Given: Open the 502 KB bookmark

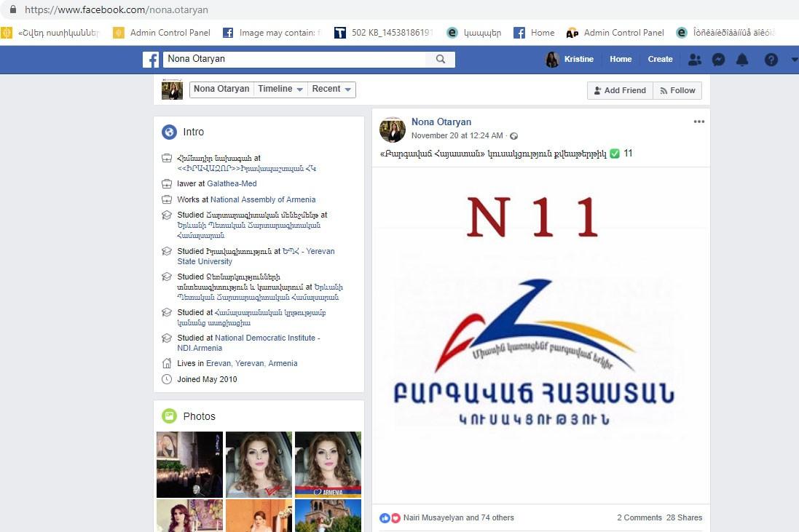Looking at the screenshot, I should click(383, 33).
